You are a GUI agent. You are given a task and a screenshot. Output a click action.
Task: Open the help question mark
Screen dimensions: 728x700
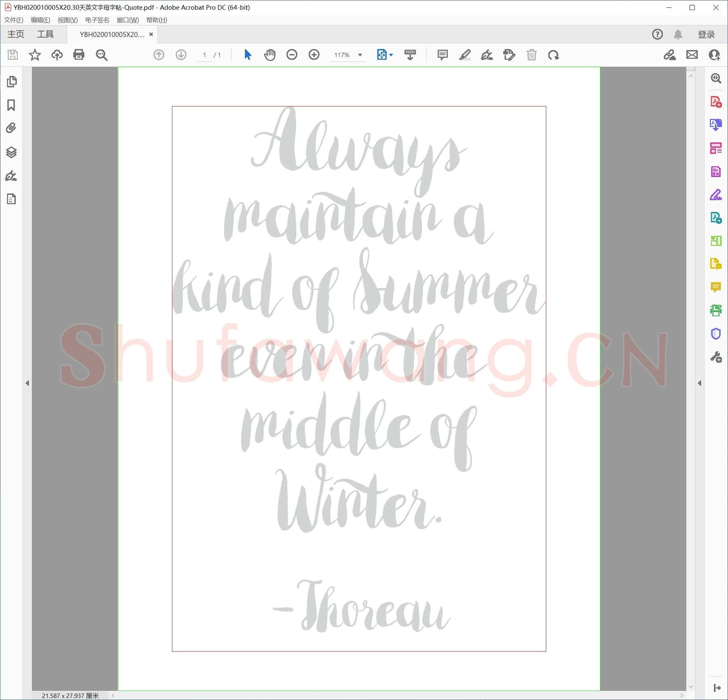point(657,34)
